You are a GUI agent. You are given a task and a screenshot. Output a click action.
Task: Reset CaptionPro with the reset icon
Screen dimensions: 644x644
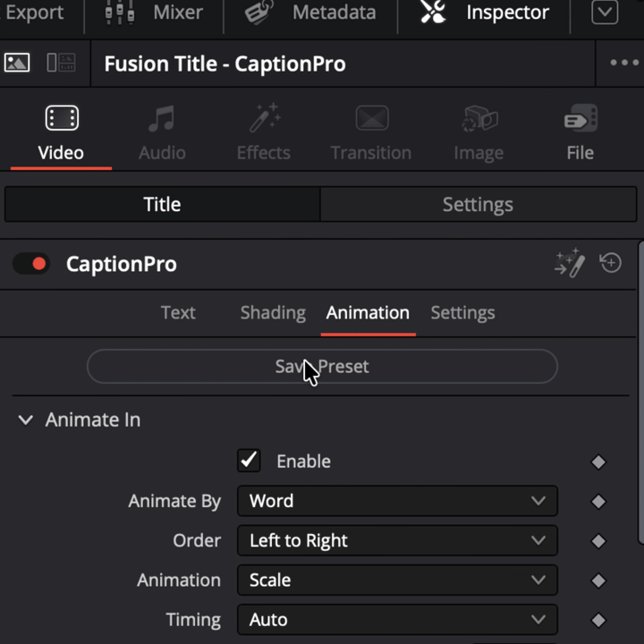pyautogui.click(x=611, y=263)
